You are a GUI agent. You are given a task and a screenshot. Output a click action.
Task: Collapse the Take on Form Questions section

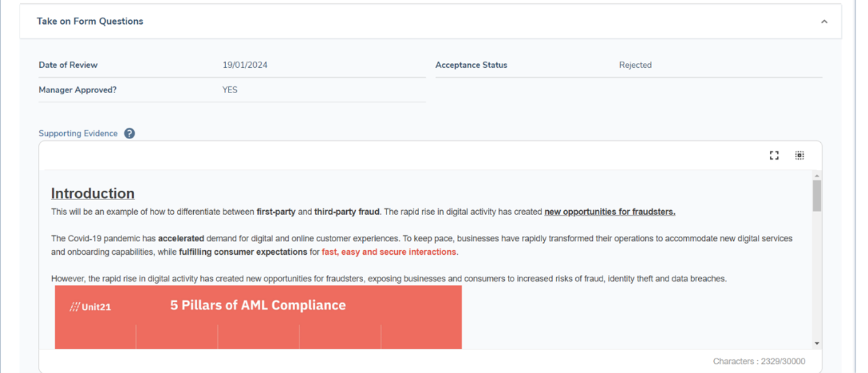tap(824, 21)
